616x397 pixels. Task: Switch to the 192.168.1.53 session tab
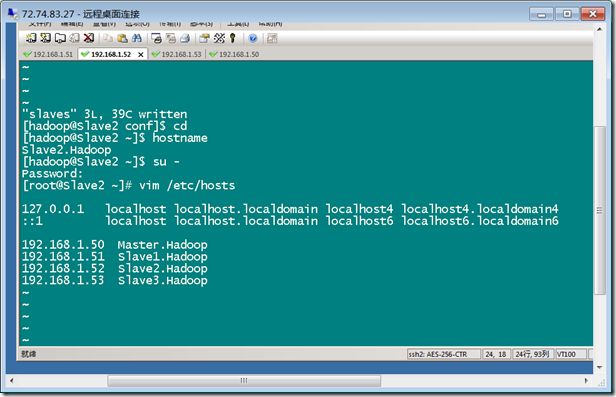[177, 54]
